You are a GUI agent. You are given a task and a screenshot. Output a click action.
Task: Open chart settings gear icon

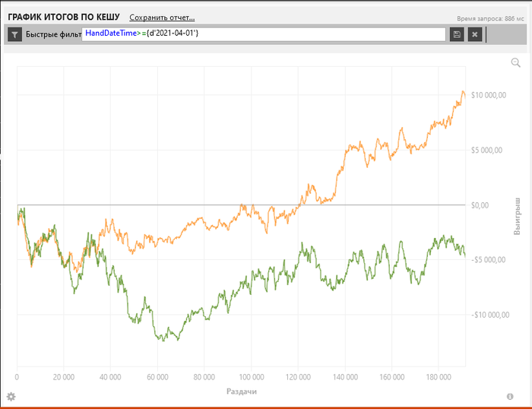11,396
